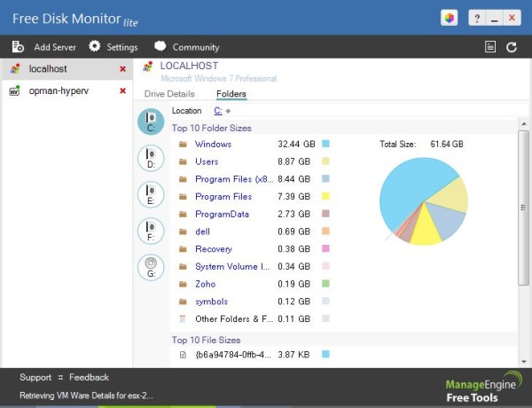Click the LOCALHOST header Windows icon

click(x=147, y=67)
